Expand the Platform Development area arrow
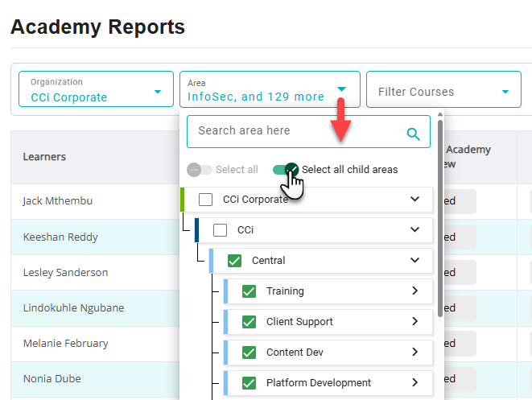Image resolution: width=532 pixels, height=400 pixels. pos(415,383)
